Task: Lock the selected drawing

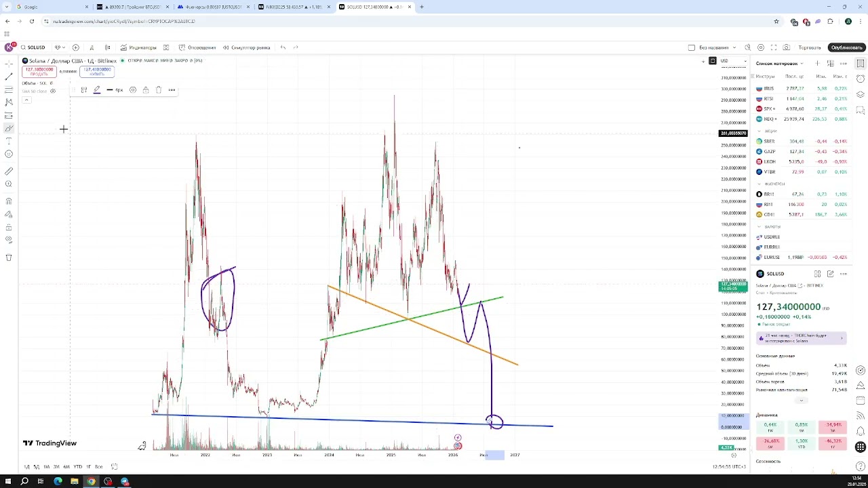Action: tap(146, 90)
